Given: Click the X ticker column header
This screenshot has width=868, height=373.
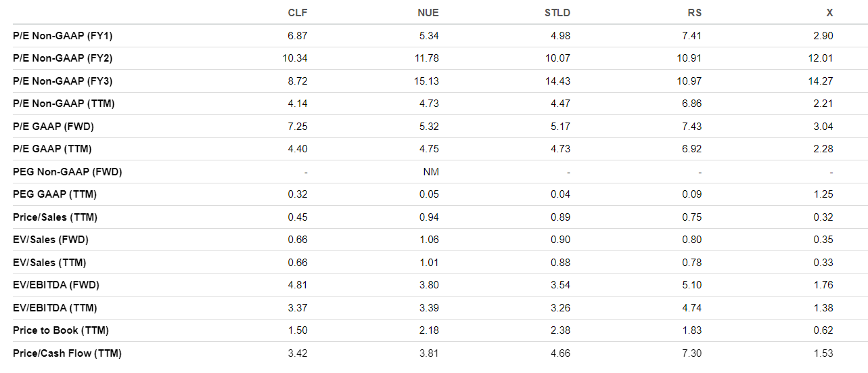Looking at the screenshot, I should point(829,13).
